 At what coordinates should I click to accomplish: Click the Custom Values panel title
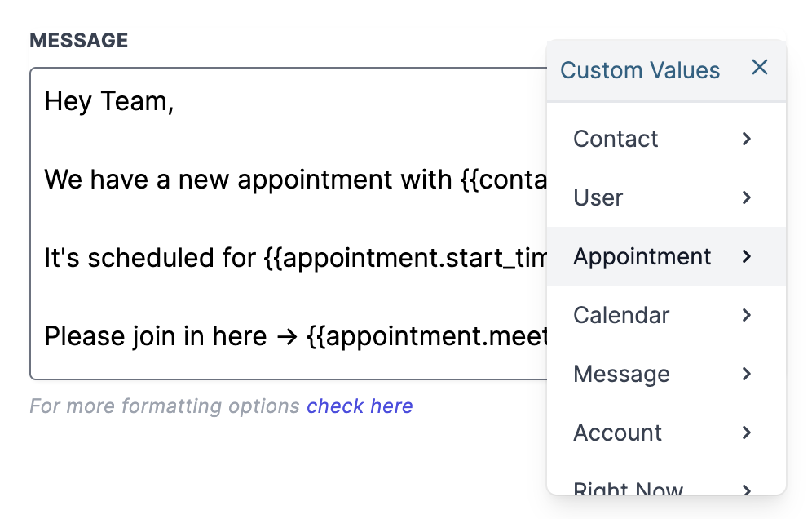click(x=640, y=71)
